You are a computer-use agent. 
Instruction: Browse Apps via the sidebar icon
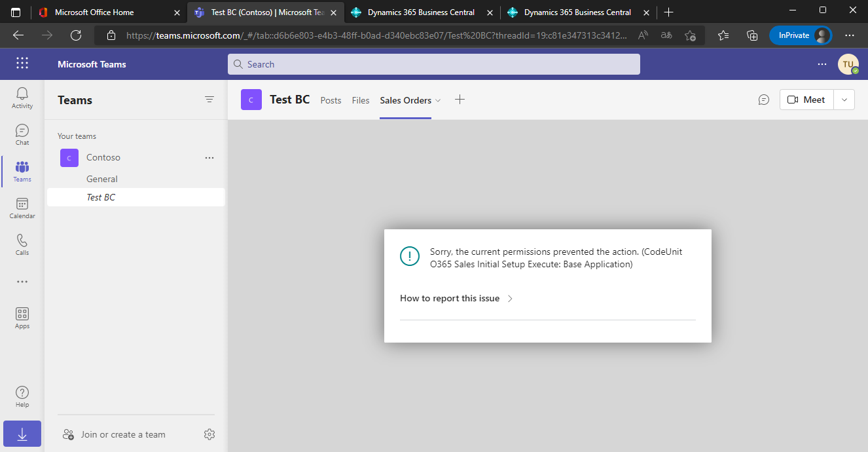point(22,318)
